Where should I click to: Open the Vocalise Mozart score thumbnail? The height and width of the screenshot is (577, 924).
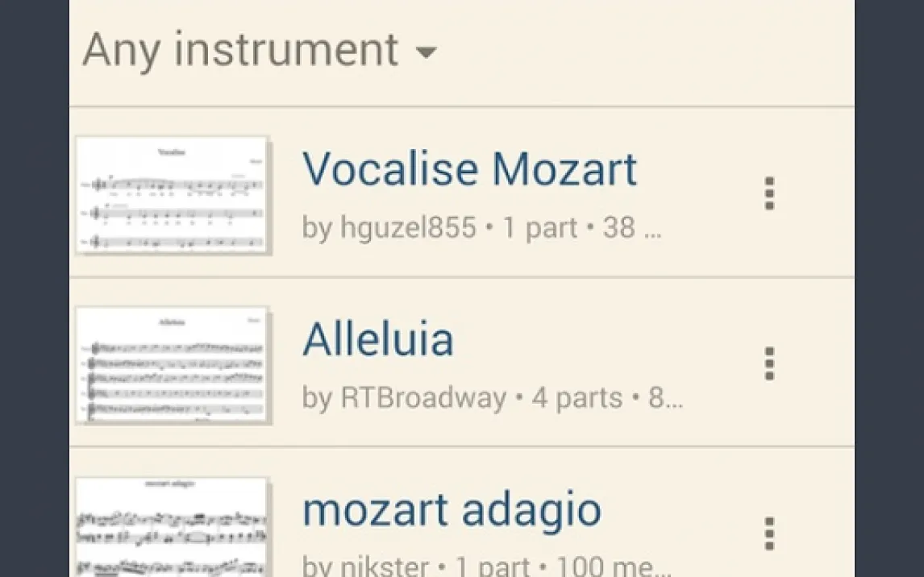click(x=173, y=195)
